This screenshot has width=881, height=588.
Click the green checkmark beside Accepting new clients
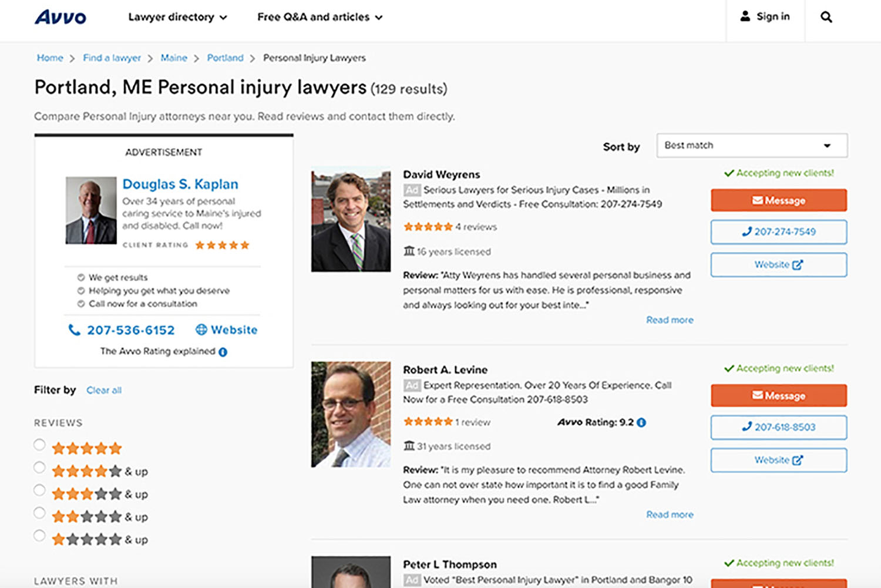729,173
